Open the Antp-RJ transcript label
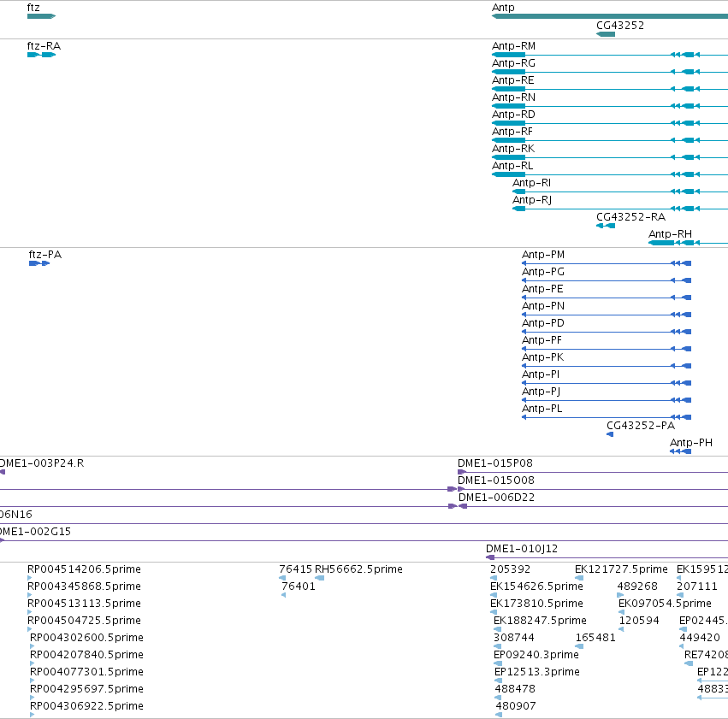 click(x=532, y=200)
